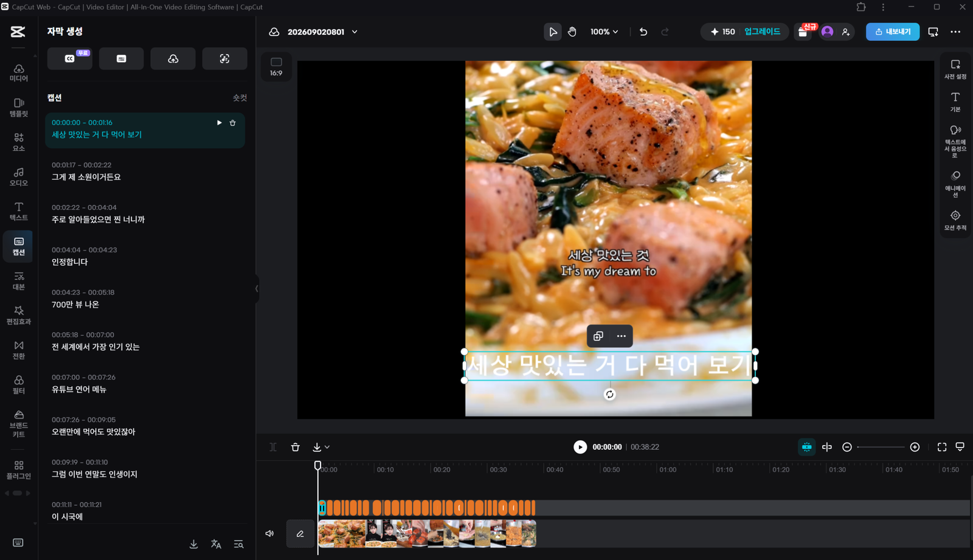Open the 100% zoom level dropdown
The height and width of the screenshot is (560, 973).
point(604,32)
